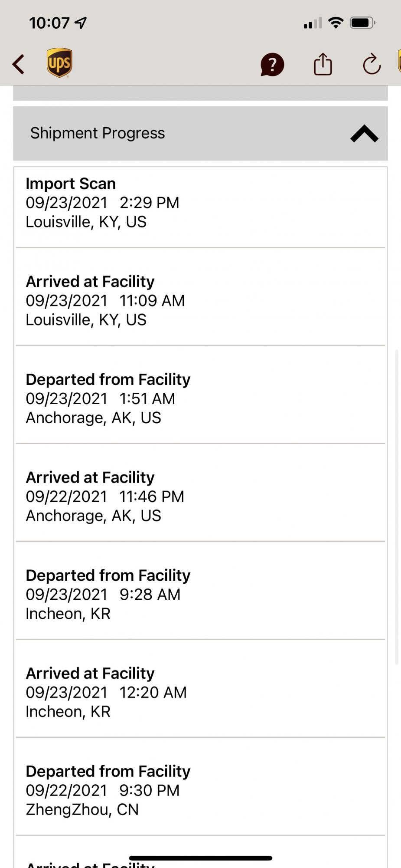
Task: Tap the location arrow beside the clock
Action: pos(81,23)
